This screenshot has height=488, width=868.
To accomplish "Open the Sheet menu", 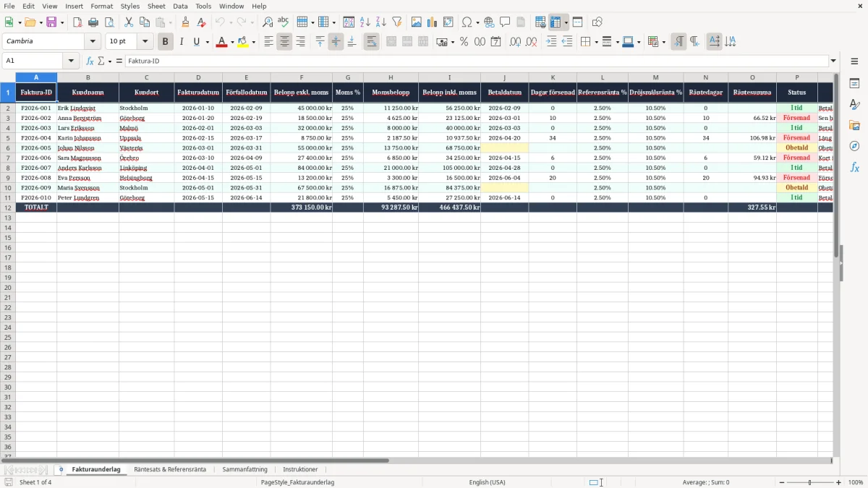I will 156,6.
